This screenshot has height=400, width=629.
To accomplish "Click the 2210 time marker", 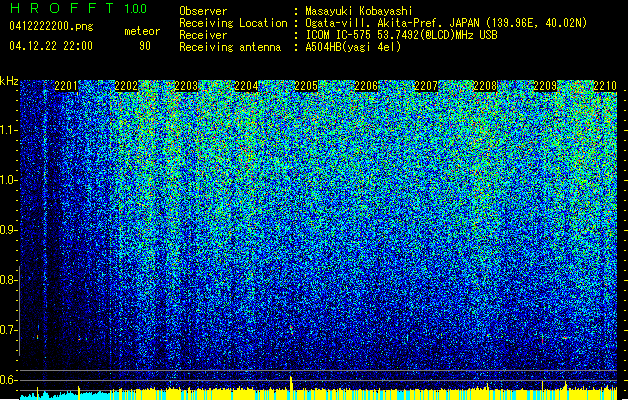I will pyautogui.click(x=605, y=86).
